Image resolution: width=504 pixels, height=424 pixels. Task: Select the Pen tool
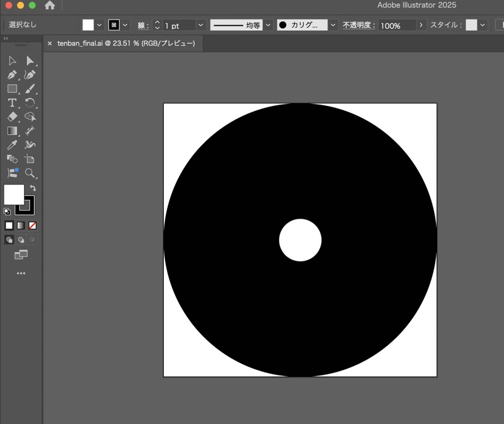coord(12,75)
